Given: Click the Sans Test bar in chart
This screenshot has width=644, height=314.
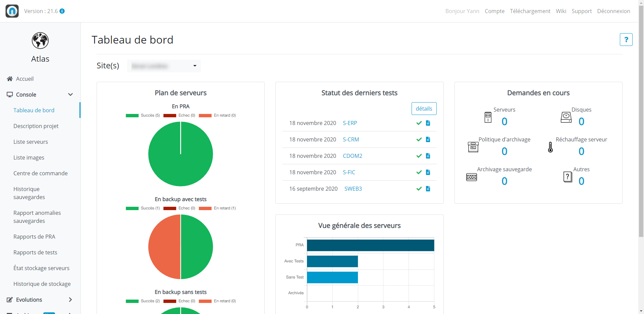Looking at the screenshot, I should tap(332, 277).
